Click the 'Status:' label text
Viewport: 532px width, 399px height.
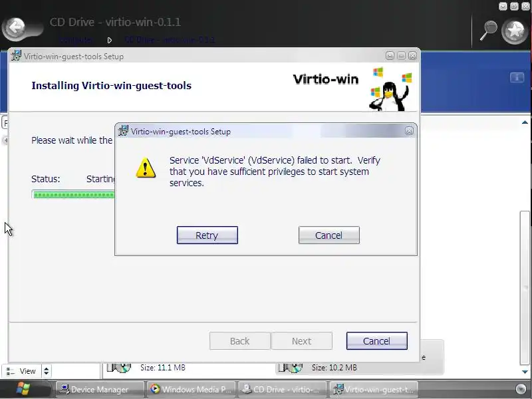tap(45, 179)
